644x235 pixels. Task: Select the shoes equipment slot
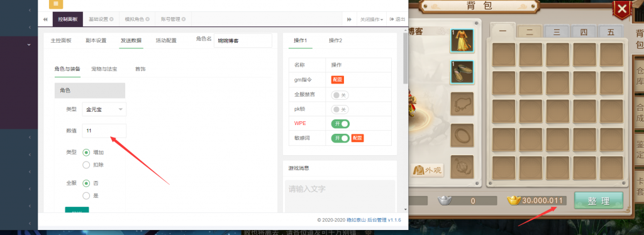(462, 72)
